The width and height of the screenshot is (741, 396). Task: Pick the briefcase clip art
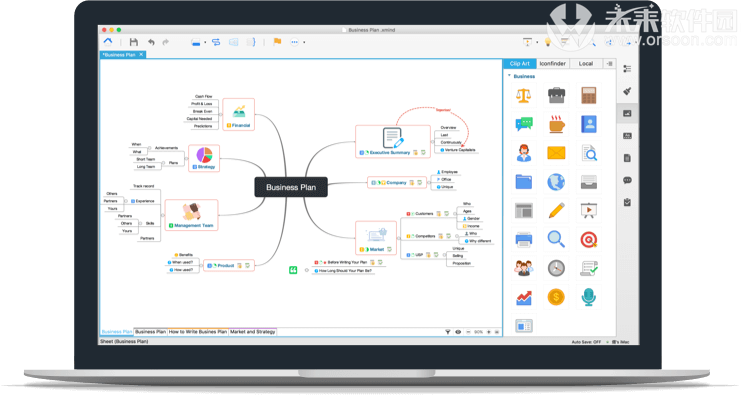(556, 95)
